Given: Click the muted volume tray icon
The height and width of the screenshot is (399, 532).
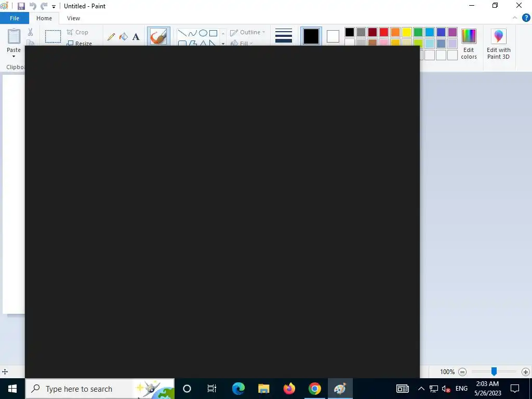Looking at the screenshot, I should [x=446, y=389].
